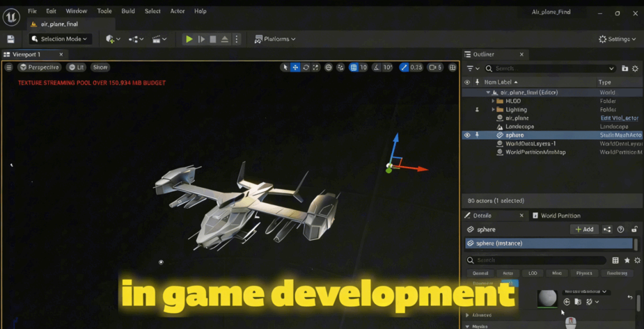Open the Platforms dropdown

coord(275,39)
